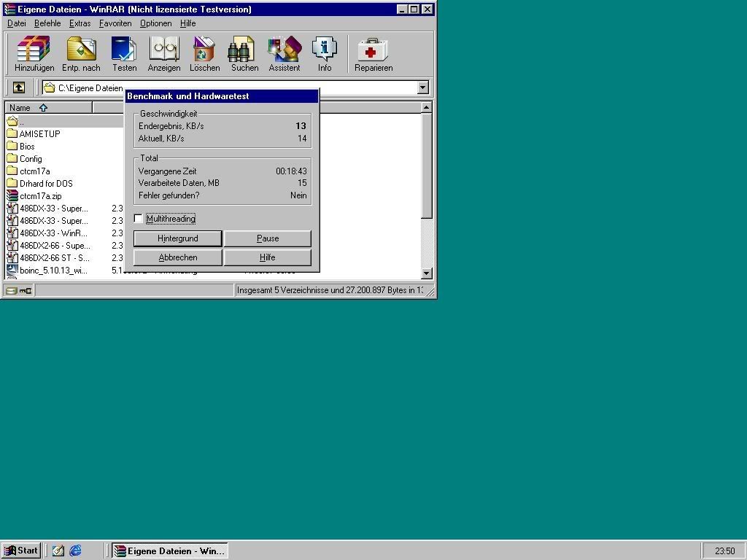Viewport: 747px width, 560px height.
Task: Click the "Nein" error result value
Action: (x=298, y=195)
